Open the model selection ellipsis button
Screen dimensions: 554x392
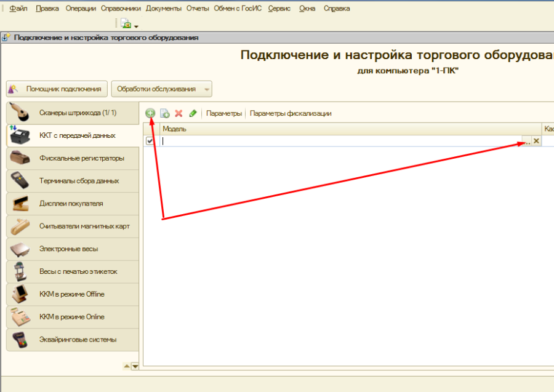click(526, 141)
